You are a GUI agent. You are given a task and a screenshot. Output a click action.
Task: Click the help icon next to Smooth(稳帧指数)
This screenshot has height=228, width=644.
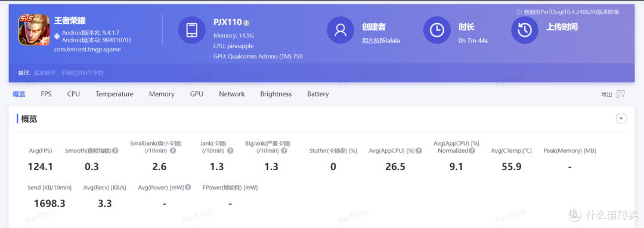116,151
